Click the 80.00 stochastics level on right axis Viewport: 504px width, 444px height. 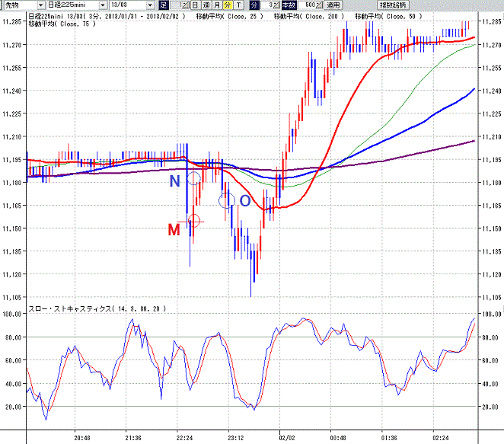tap(490, 337)
